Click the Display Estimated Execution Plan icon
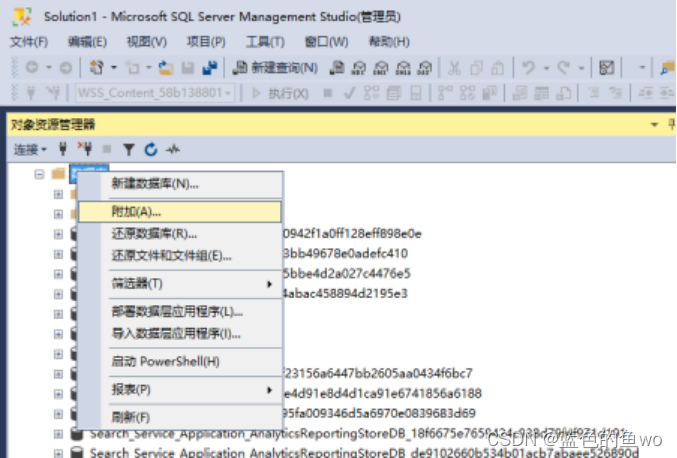 (x=371, y=93)
